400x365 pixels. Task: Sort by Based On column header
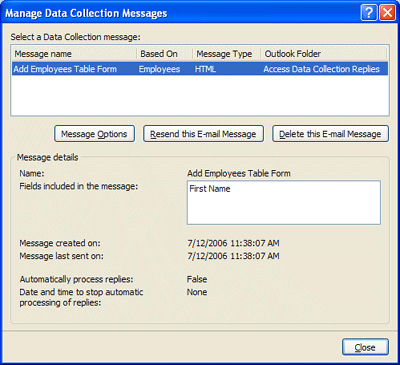pyautogui.click(x=165, y=54)
